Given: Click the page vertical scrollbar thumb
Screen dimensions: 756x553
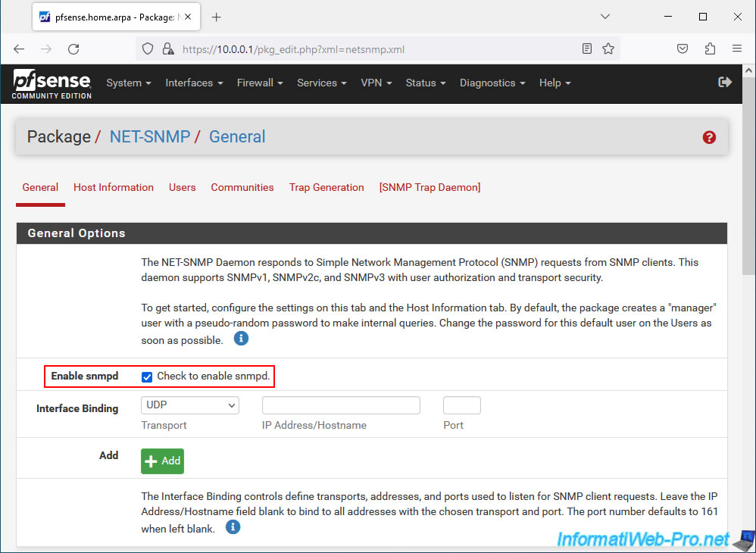Looking at the screenshot, I should (748, 177).
